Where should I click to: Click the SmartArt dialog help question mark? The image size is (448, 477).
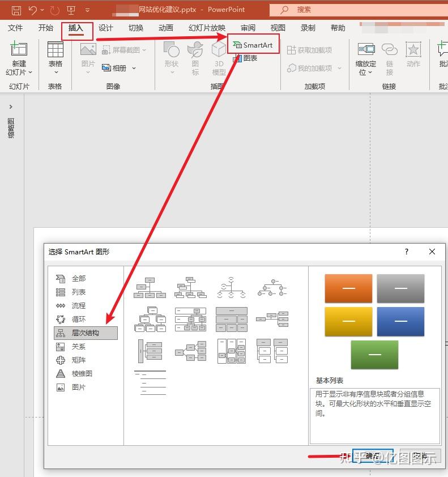pos(407,252)
